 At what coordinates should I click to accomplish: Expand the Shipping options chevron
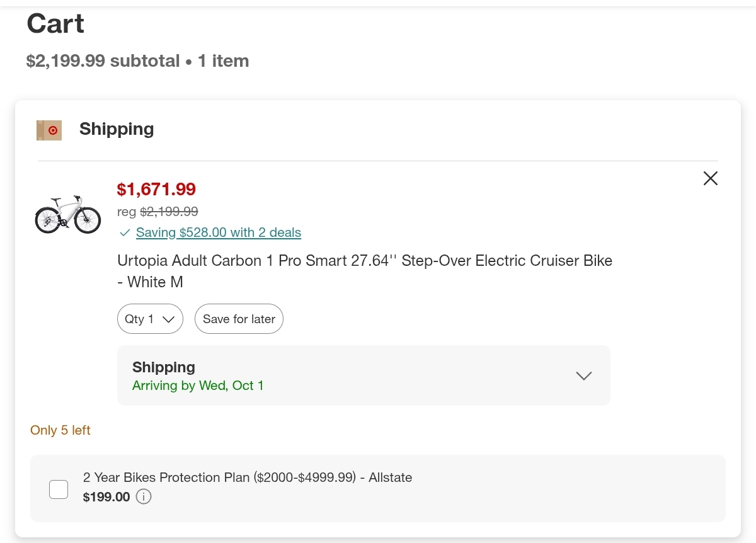click(583, 375)
